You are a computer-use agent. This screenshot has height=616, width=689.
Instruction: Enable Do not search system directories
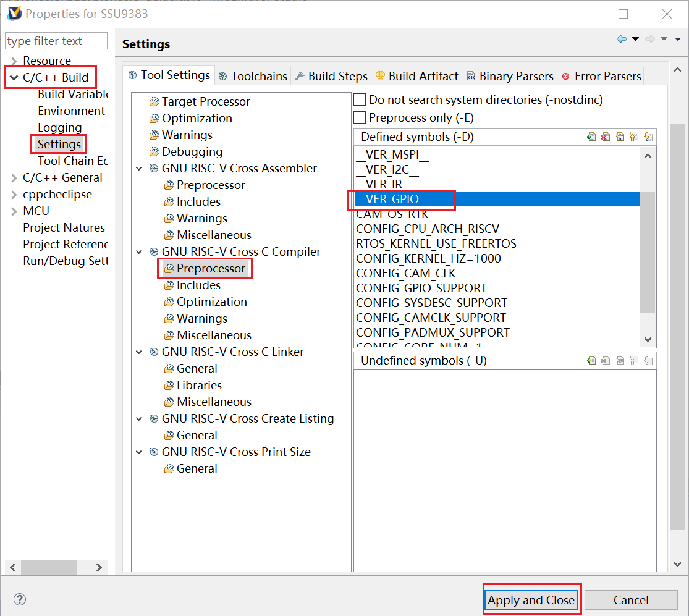360,99
